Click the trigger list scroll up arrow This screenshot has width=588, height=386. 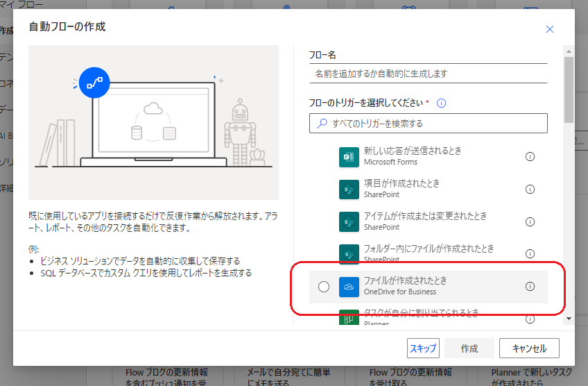pos(569,51)
